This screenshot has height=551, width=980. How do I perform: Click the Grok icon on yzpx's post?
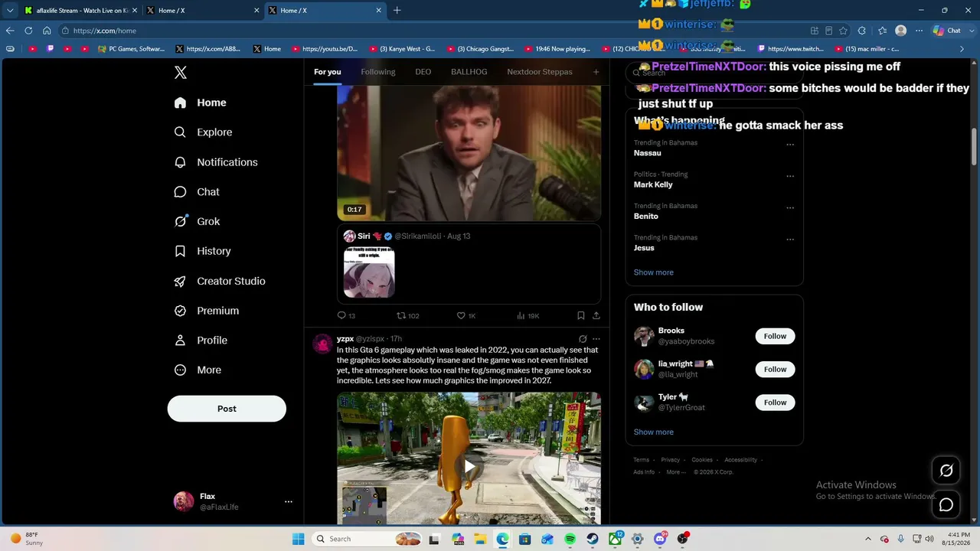[x=583, y=339]
